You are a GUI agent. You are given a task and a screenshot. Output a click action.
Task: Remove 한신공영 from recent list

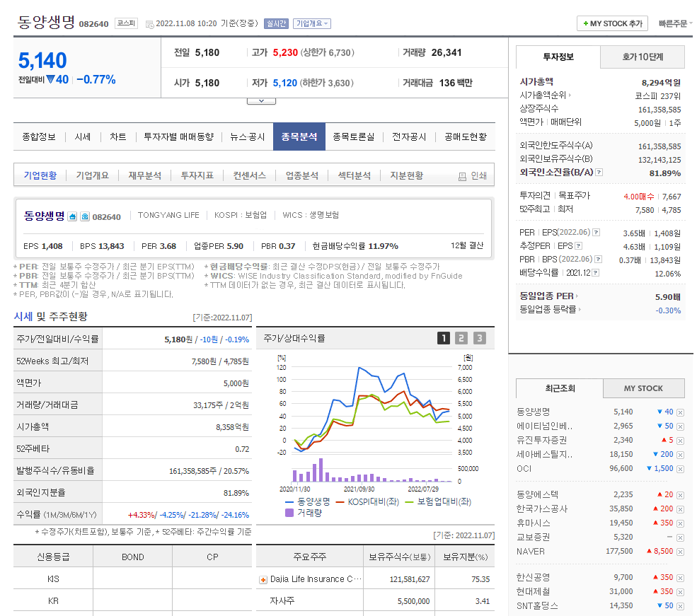[680, 578]
